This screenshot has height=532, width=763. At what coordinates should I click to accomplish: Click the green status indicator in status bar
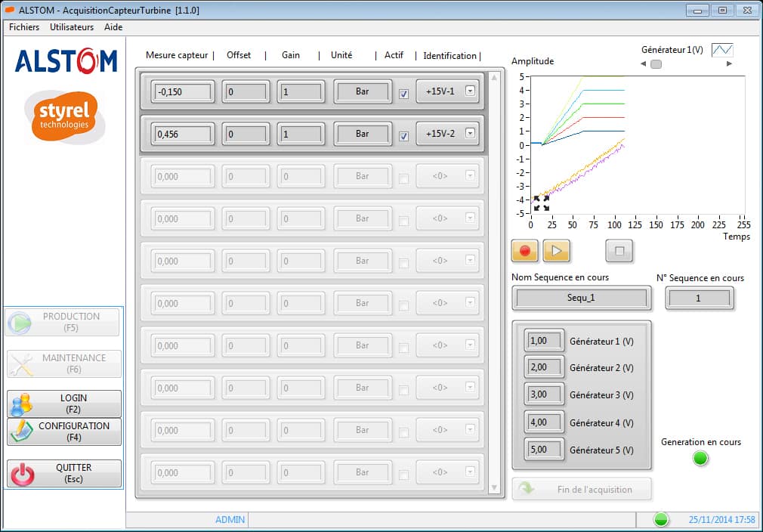point(661,519)
